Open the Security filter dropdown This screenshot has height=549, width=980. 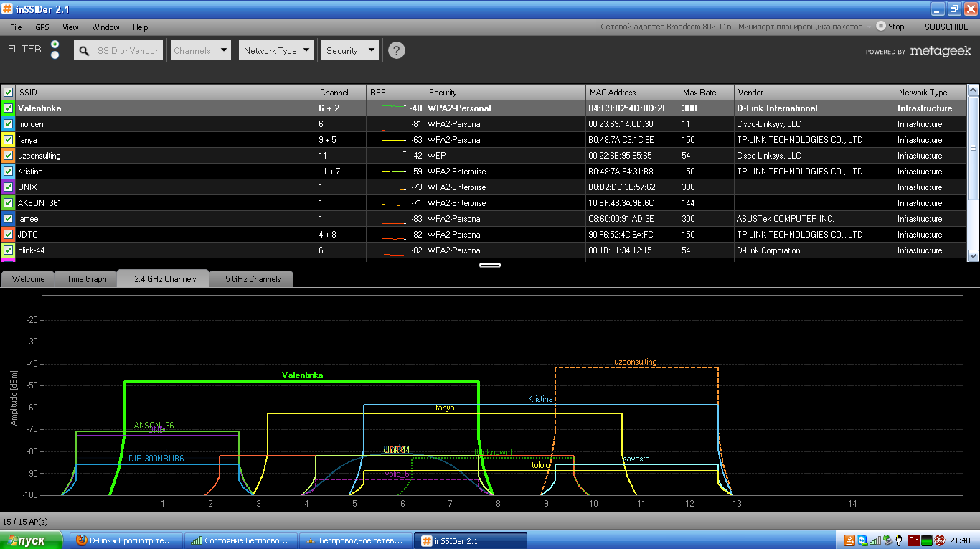click(x=350, y=50)
